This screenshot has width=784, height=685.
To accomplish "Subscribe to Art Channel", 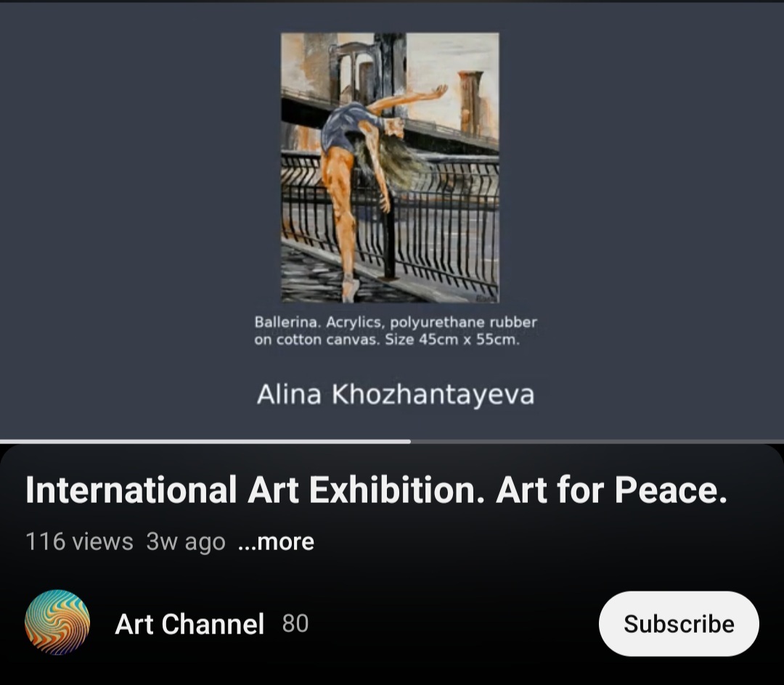I will click(679, 623).
